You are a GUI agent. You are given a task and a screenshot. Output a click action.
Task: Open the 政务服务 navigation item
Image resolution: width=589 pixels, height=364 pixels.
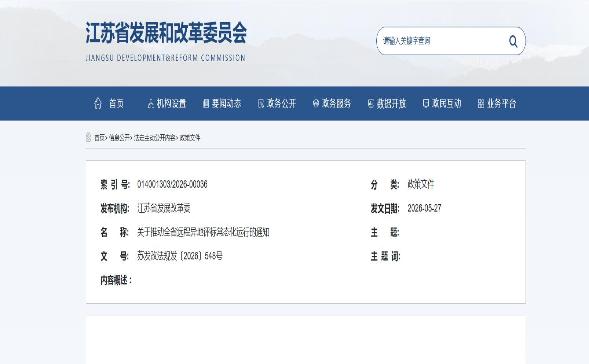[x=332, y=103]
